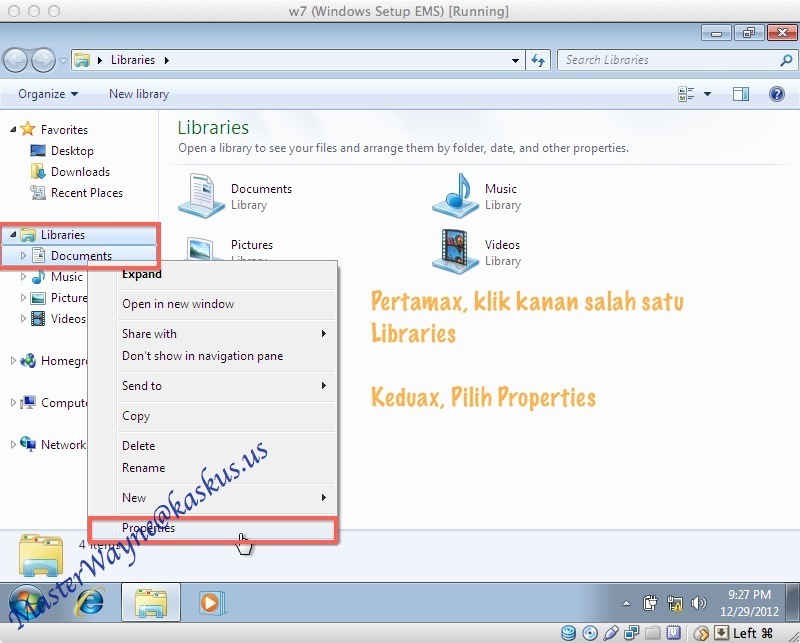Screen dimensions: 800x643
Task: Open the address bar history dropdown
Action: click(515, 60)
